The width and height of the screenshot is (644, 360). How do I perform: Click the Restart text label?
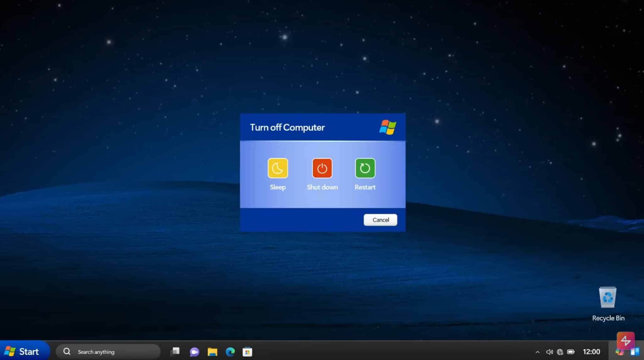click(x=365, y=187)
